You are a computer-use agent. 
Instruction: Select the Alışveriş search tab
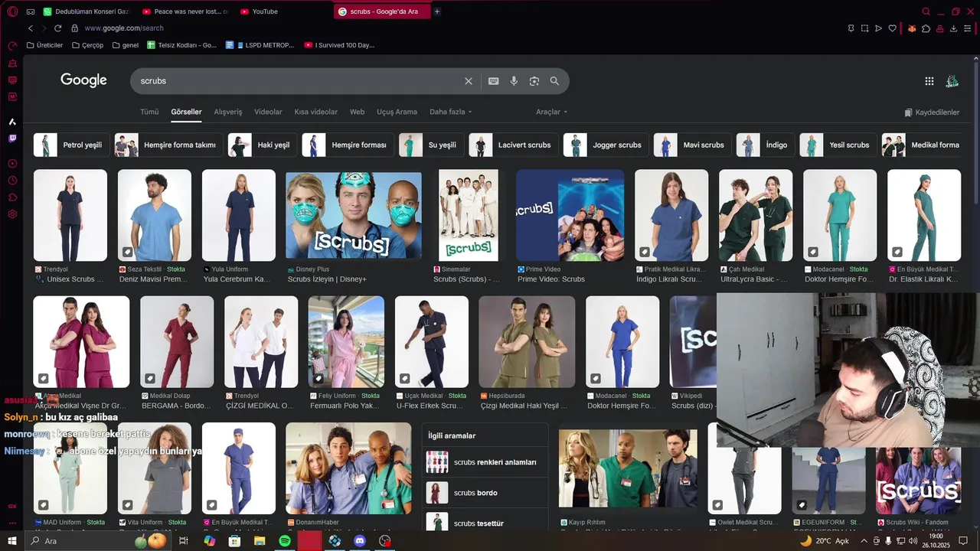pos(227,112)
